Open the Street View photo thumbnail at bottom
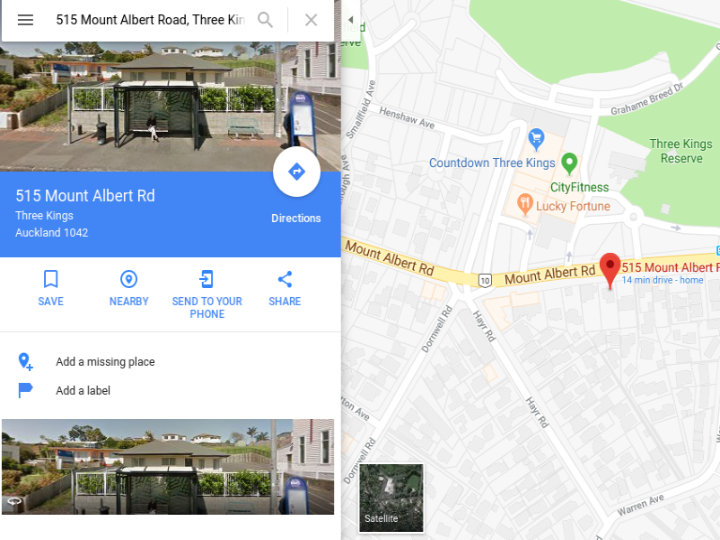This screenshot has width=720, height=540. click(168, 467)
